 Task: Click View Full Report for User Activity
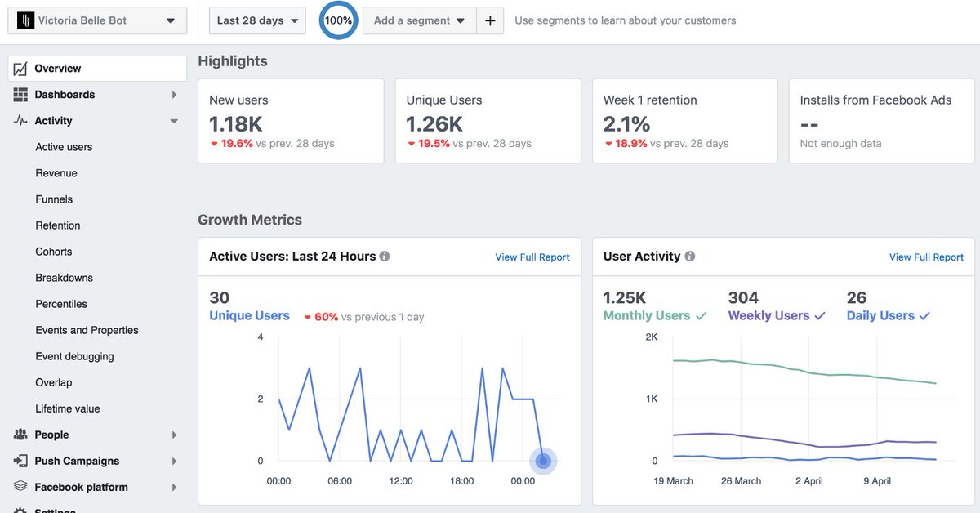926,256
